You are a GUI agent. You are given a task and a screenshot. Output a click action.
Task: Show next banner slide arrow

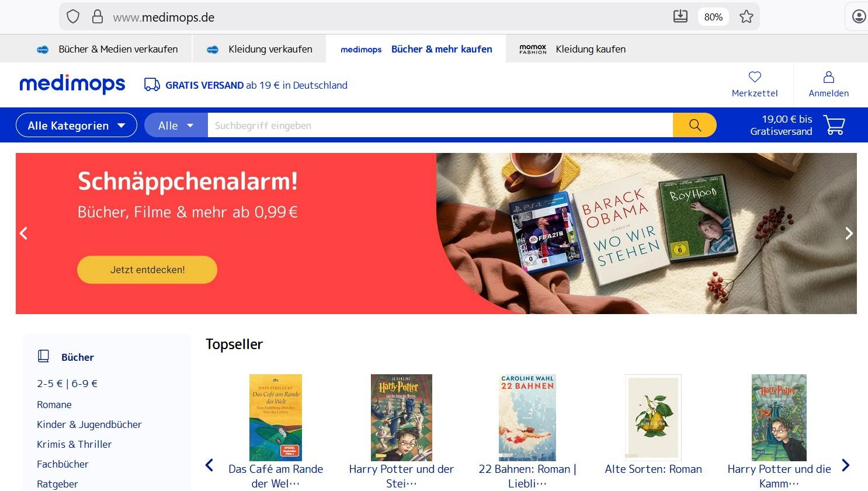(x=849, y=234)
